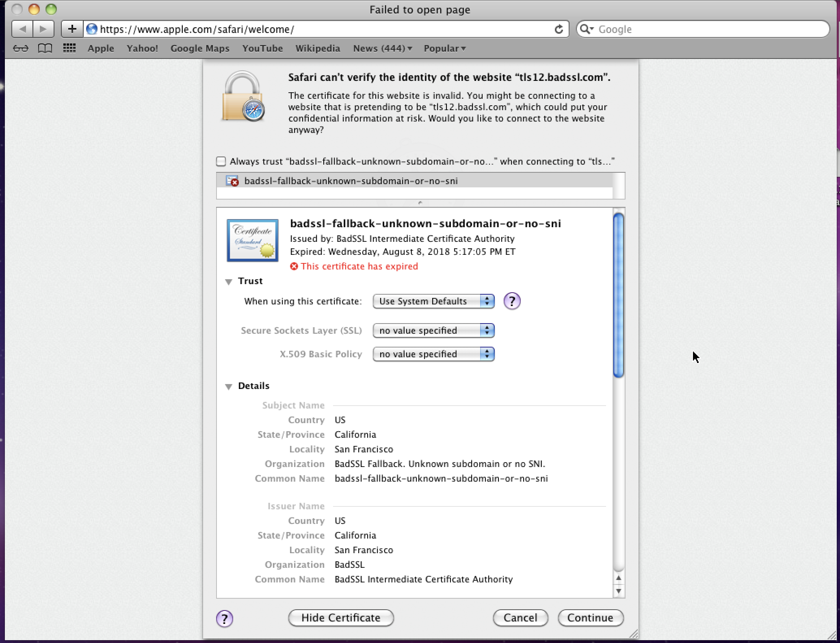
Task: Open help for trust settings question mark
Action: click(512, 301)
